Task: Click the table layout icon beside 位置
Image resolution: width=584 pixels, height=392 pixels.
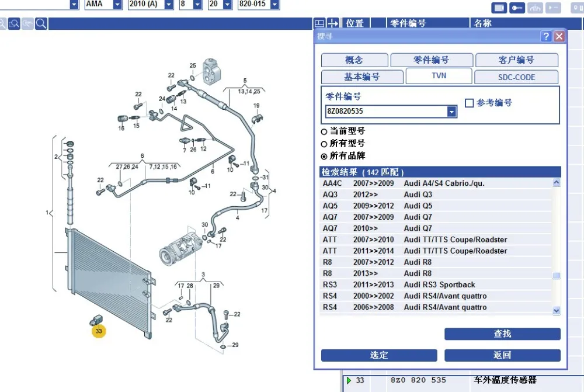Action: 319,23
